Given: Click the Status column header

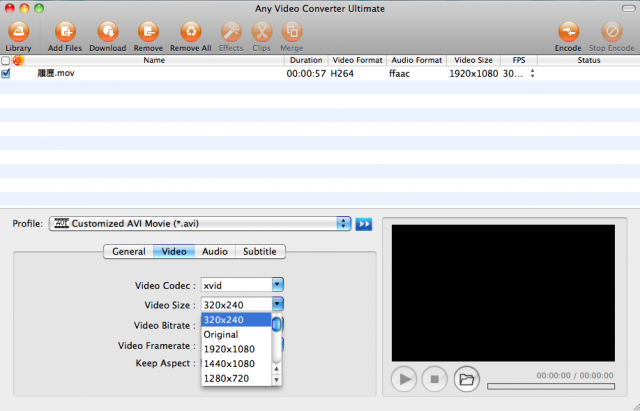Looking at the screenshot, I should pos(589,60).
